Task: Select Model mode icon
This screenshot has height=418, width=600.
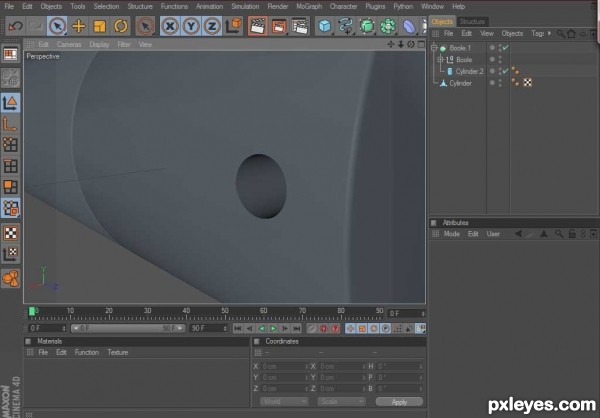Action: point(10,103)
